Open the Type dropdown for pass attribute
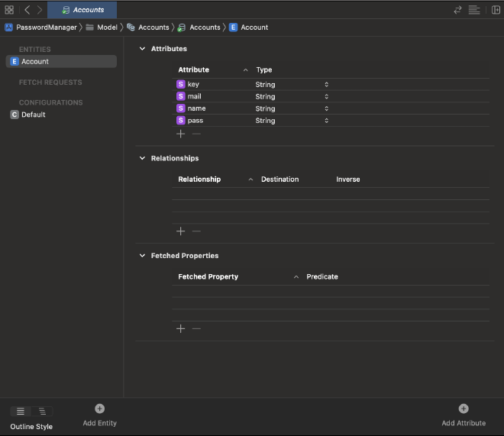 tap(326, 121)
